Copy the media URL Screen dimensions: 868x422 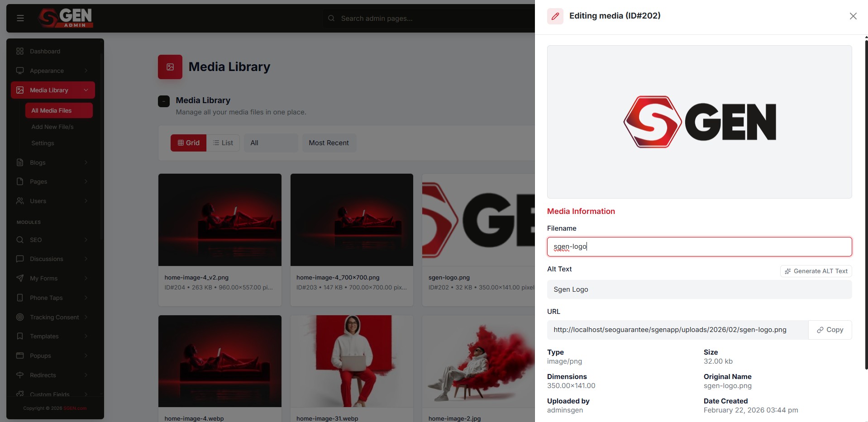830,330
